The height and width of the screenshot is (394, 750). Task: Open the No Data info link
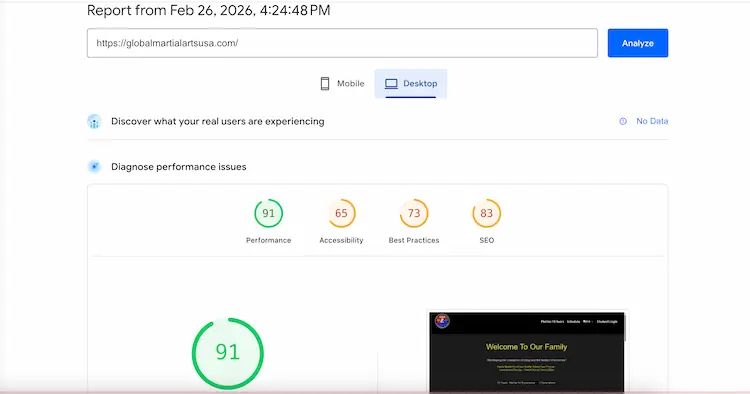pos(652,121)
